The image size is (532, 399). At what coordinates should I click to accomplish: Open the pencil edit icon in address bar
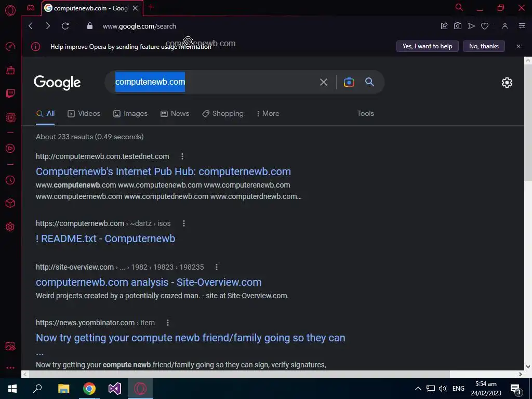[444, 26]
